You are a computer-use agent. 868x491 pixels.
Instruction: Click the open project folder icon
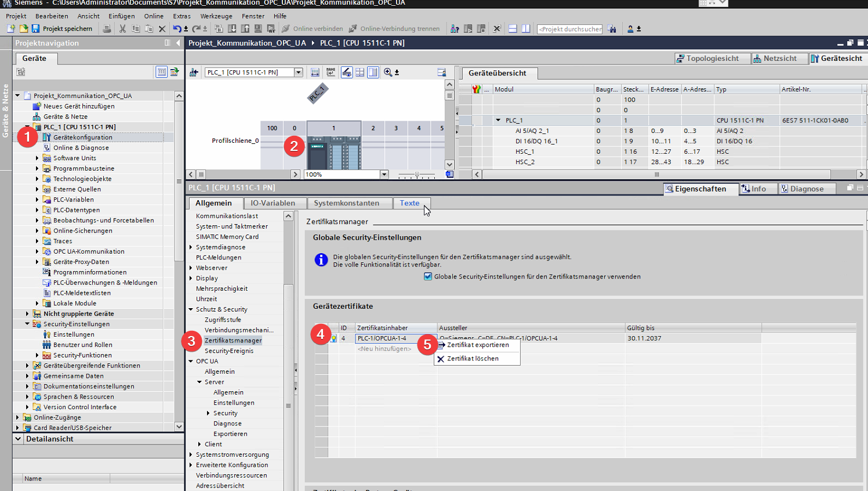(x=23, y=28)
